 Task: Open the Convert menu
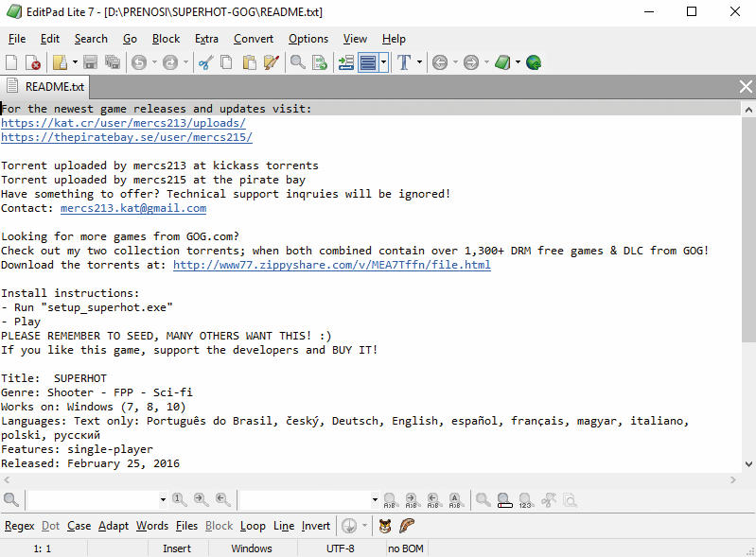coord(254,39)
